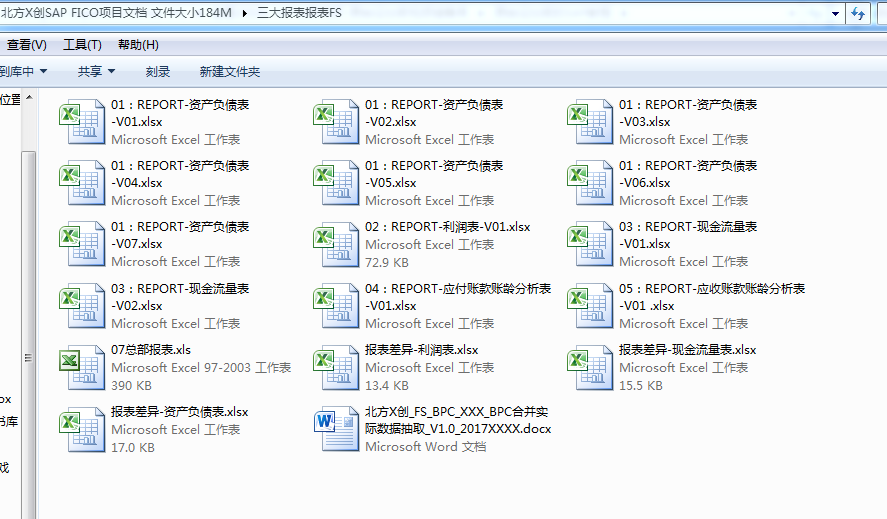Click the Excel icon of 02：REPORT-利润表-V01.xlsx
This screenshot has width=887, height=519.
[x=336, y=244]
